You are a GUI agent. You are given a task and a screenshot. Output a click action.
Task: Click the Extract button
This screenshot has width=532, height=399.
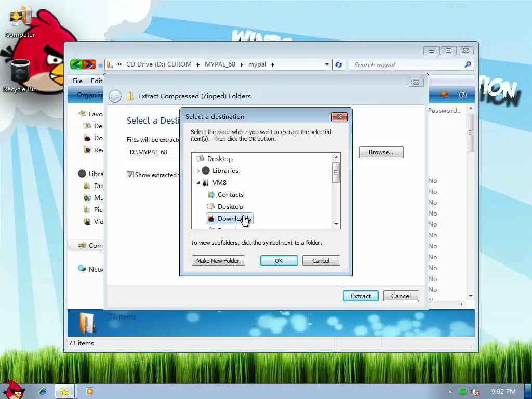pyautogui.click(x=361, y=296)
